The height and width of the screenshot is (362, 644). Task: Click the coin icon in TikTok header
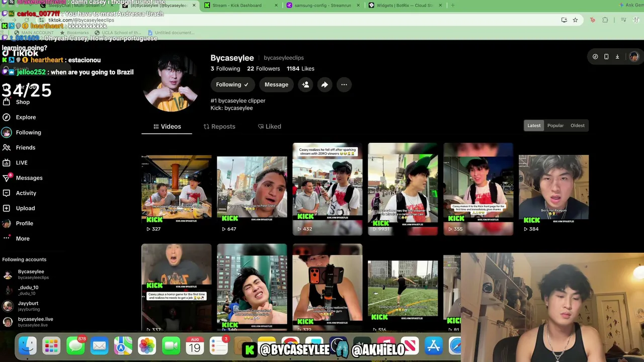coord(595,57)
